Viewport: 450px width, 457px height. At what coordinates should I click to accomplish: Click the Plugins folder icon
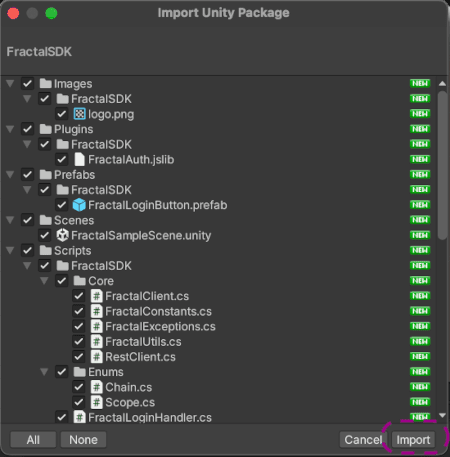pyautogui.click(x=46, y=129)
